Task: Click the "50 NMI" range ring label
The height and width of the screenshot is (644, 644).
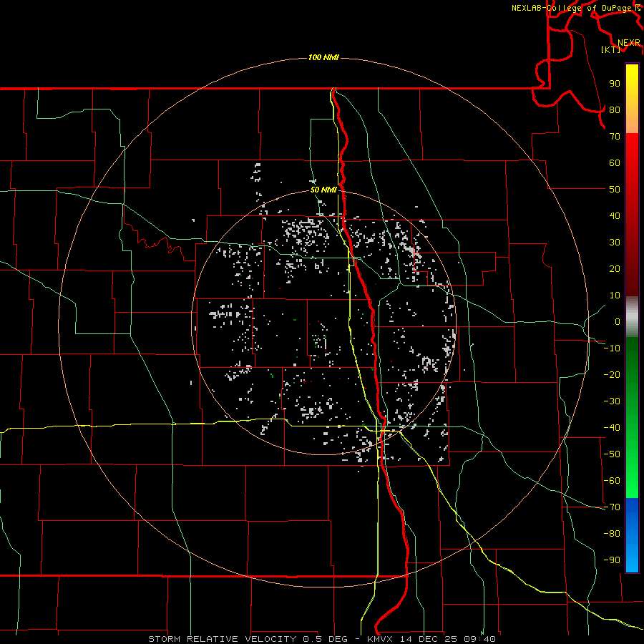Action: pos(323,190)
